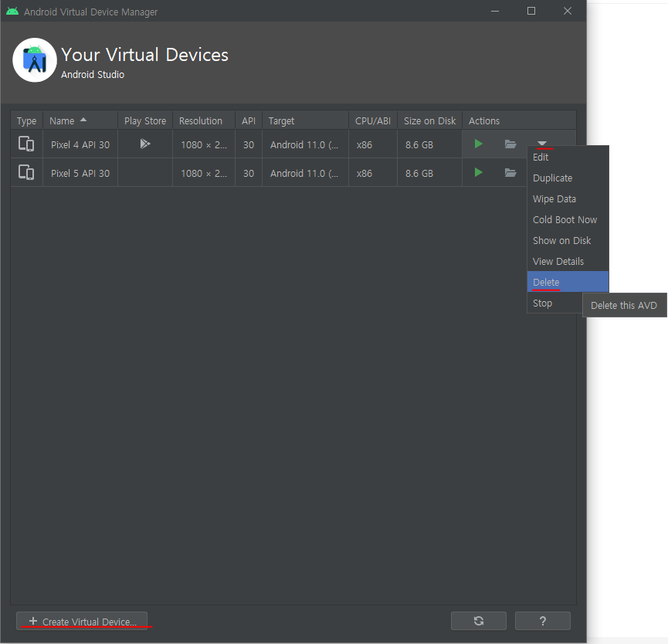The height and width of the screenshot is (644, 668).
Task: Click the Pixel 4 Android 11.0 target cell
Action: [x=306, y=144]
